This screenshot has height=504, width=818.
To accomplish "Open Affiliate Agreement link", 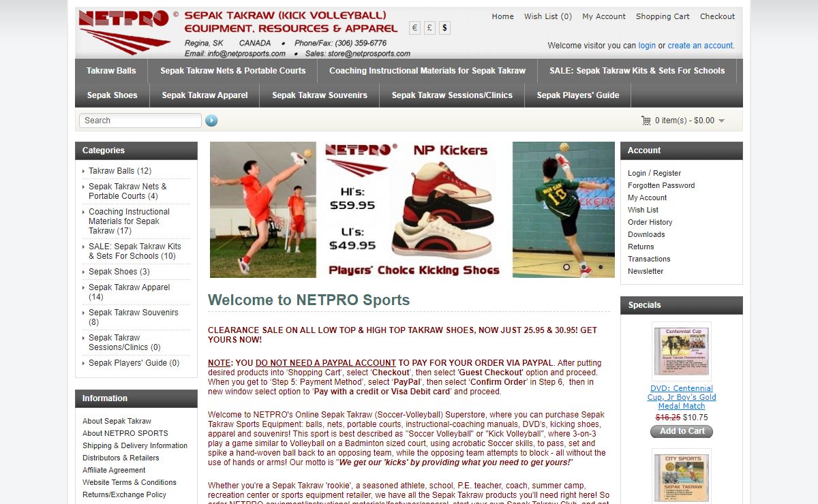I will 114,470.
